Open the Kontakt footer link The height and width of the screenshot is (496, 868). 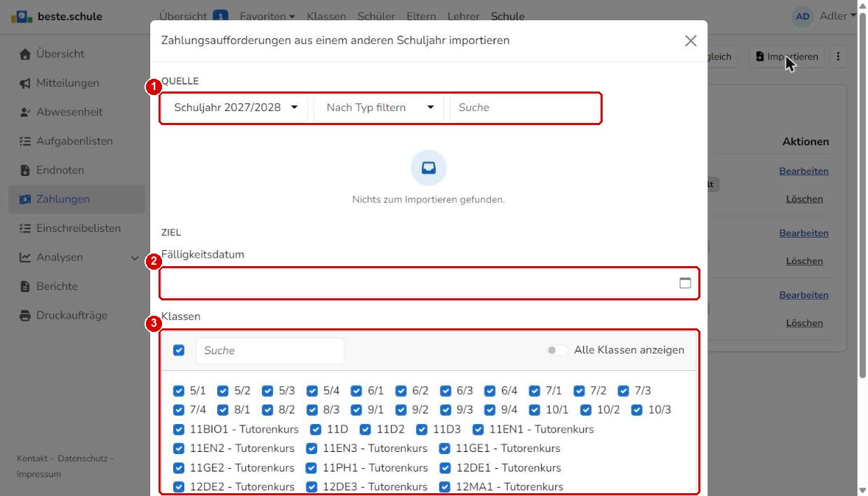point(32,458)
